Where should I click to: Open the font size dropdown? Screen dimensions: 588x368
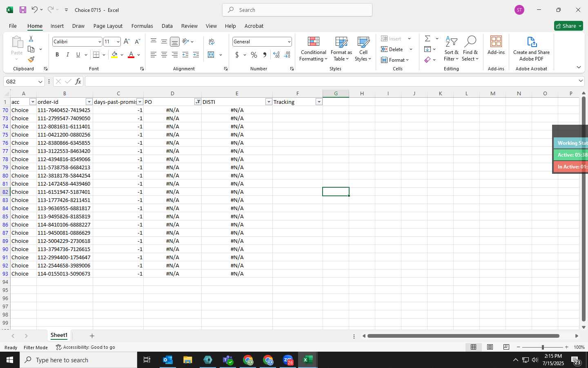[118, 42]
